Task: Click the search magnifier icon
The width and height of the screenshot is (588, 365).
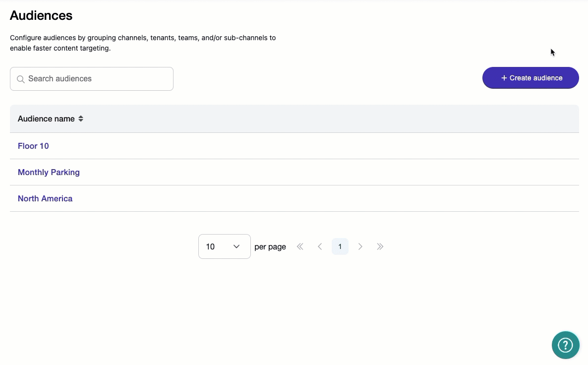Action: [x=21, y=79]
